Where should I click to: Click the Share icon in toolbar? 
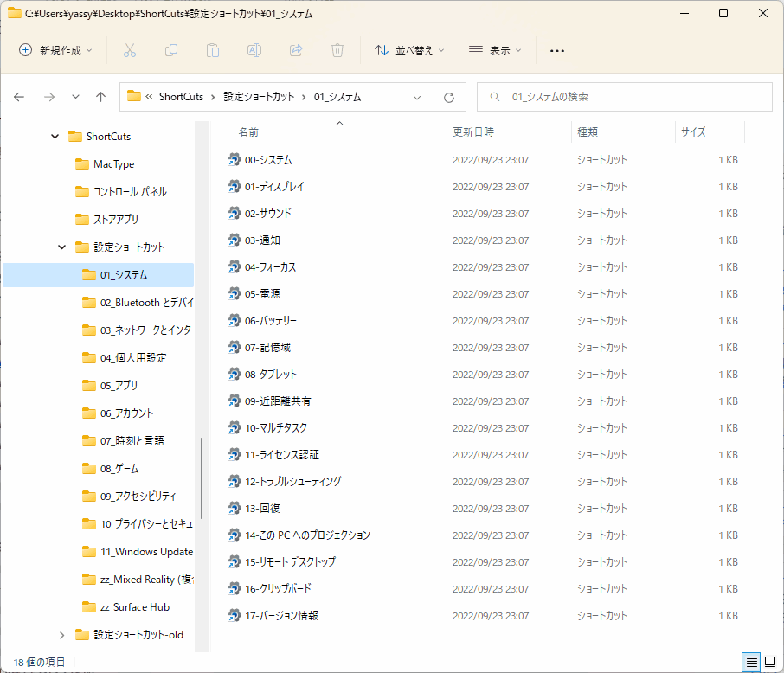[x=296, y=50]
